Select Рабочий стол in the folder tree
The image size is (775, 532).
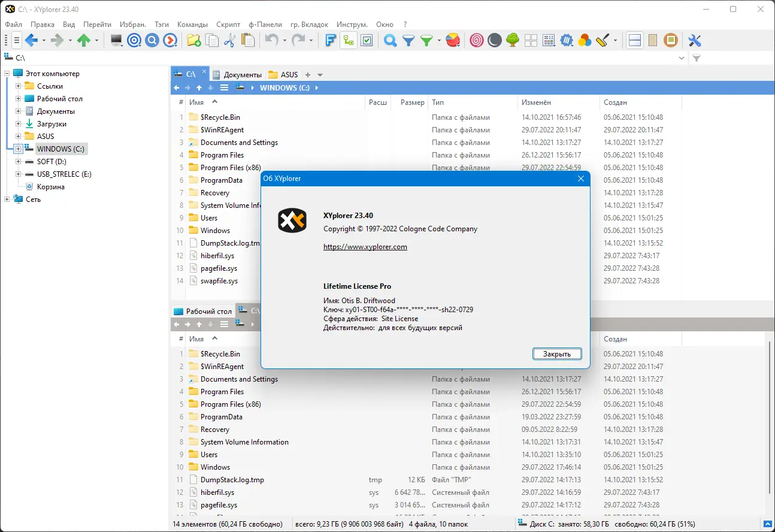pyautogui.click(x=60, y=99)
